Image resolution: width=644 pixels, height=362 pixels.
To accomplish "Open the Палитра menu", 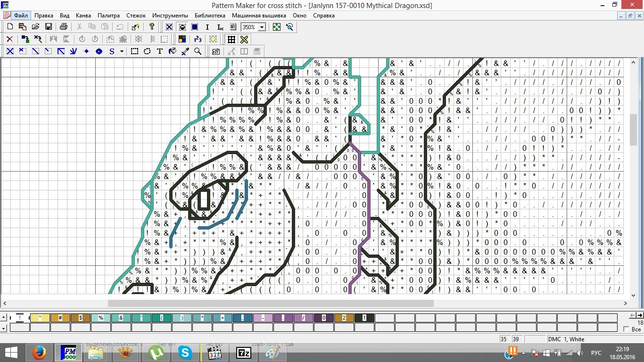I will (x=108, y=16).
